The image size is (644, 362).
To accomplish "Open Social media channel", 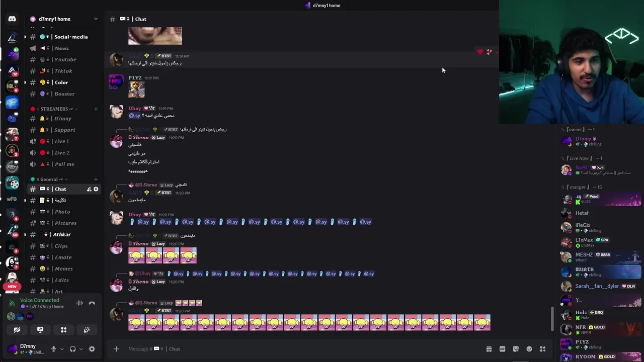I will pos(64,37).
